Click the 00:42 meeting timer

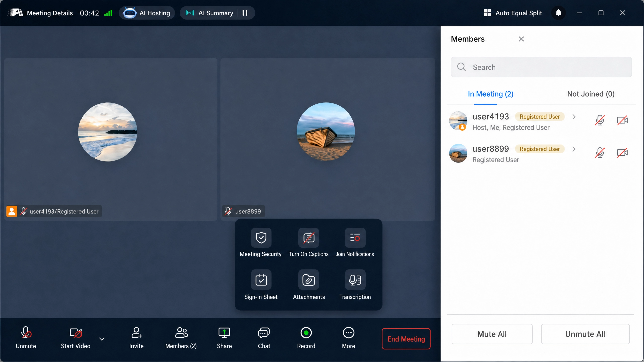tap(89, 13)
